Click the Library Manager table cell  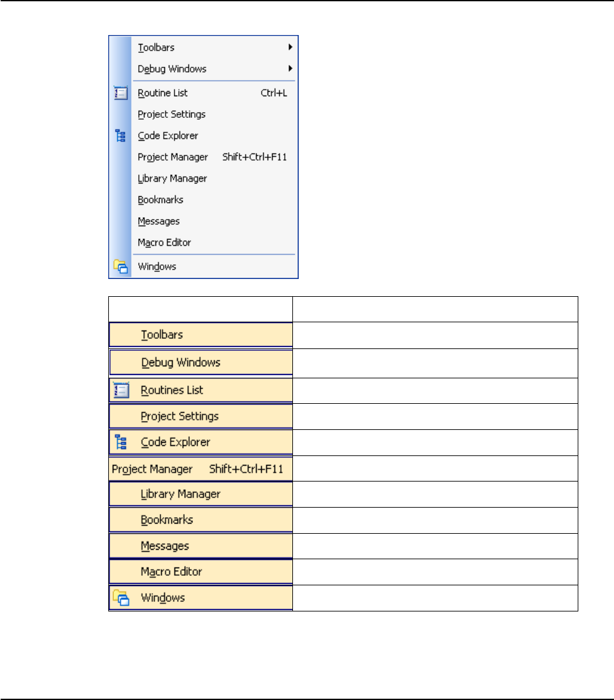[x=201, y=494]
